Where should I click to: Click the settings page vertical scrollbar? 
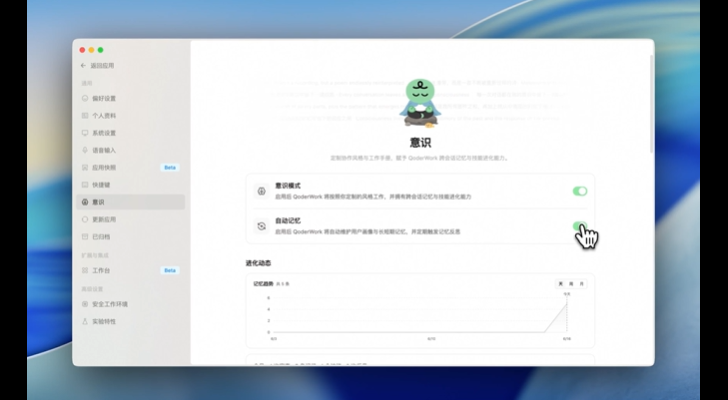pyautogui.click(x=651, y=104)
